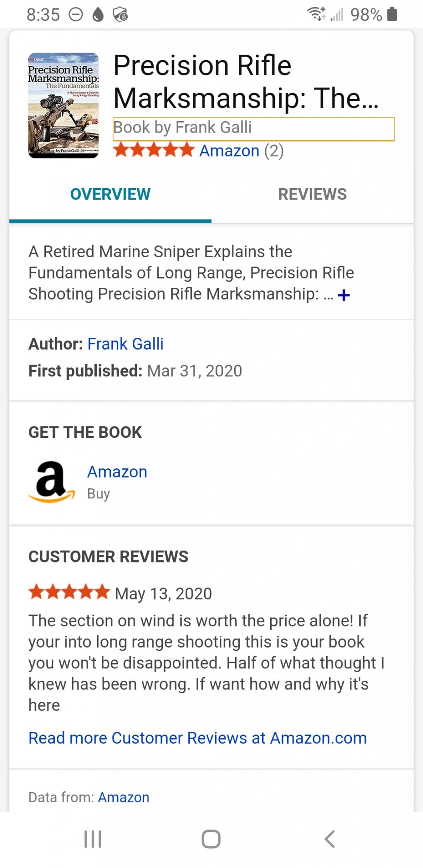Open the recent apps navigation button

92,839
